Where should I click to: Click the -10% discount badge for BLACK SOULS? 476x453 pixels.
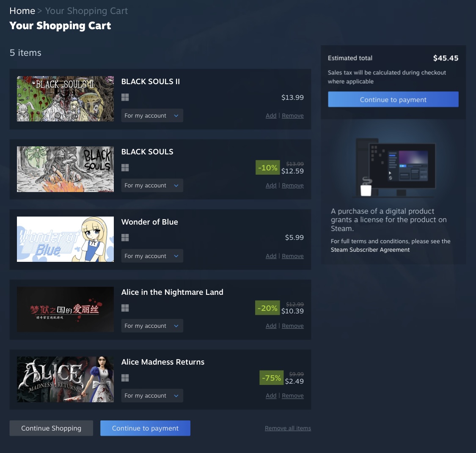267,167
